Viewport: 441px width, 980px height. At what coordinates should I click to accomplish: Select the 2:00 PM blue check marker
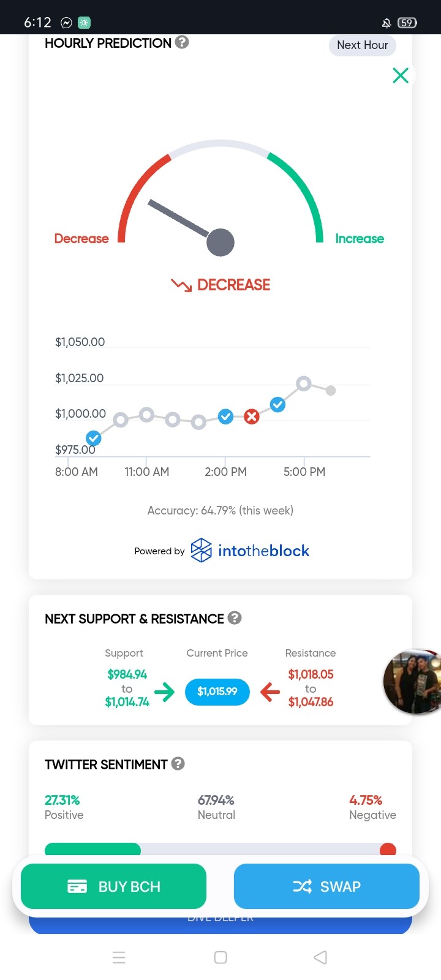click(225, 417)
